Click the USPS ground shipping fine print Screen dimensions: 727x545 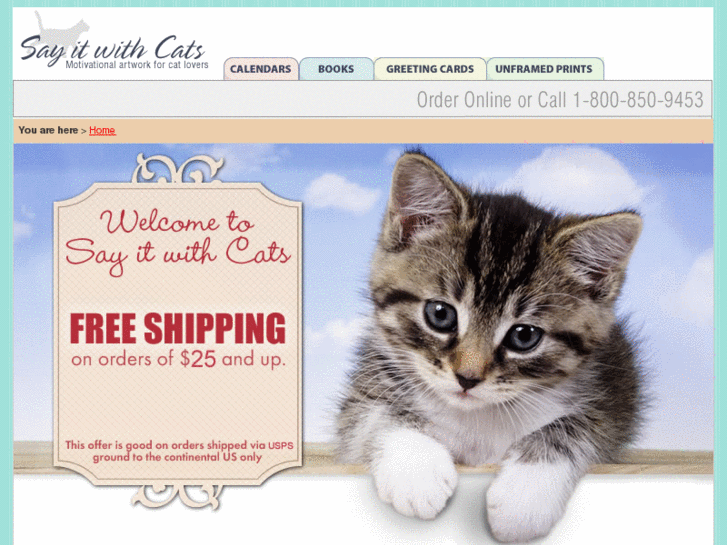tap(179, 451)
